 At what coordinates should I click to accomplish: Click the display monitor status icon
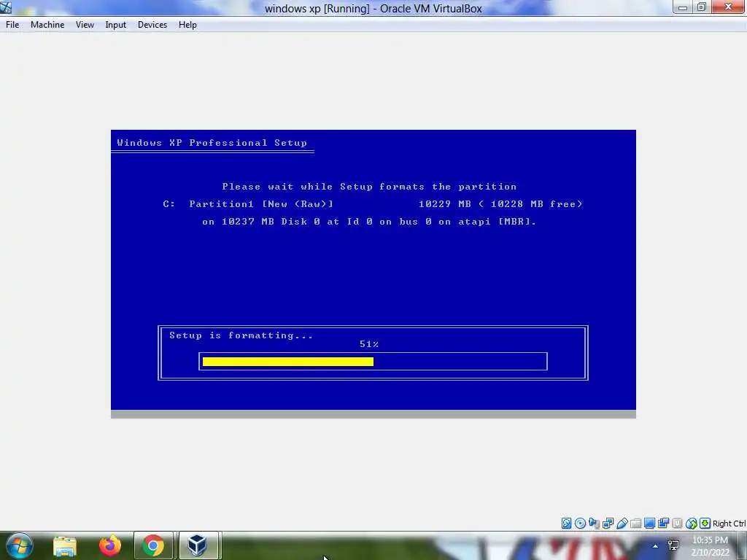pyautogui.click(x=649, y=524)
